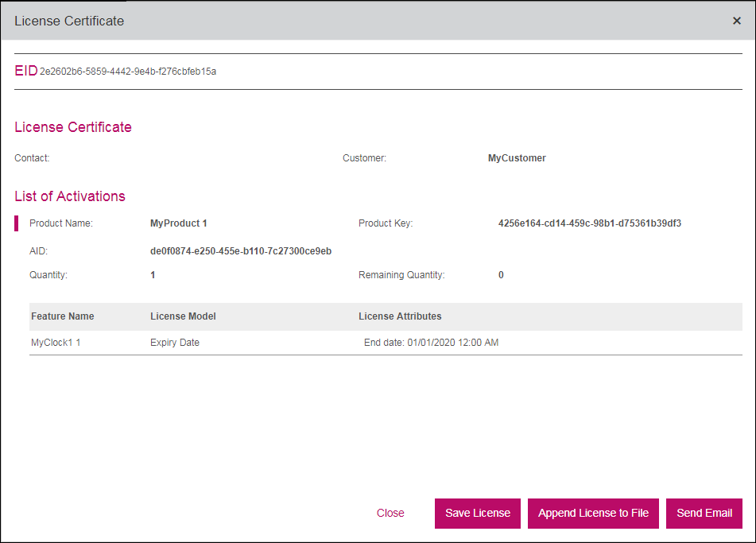Click the Feature Name column header
This screenshot has height=543, width=756.
pos(63,316)
